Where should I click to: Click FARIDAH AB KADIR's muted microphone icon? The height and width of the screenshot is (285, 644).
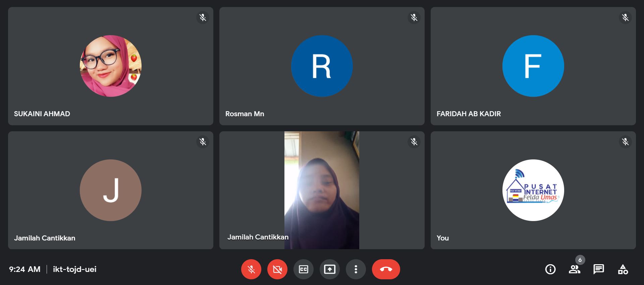click(625, 17)
